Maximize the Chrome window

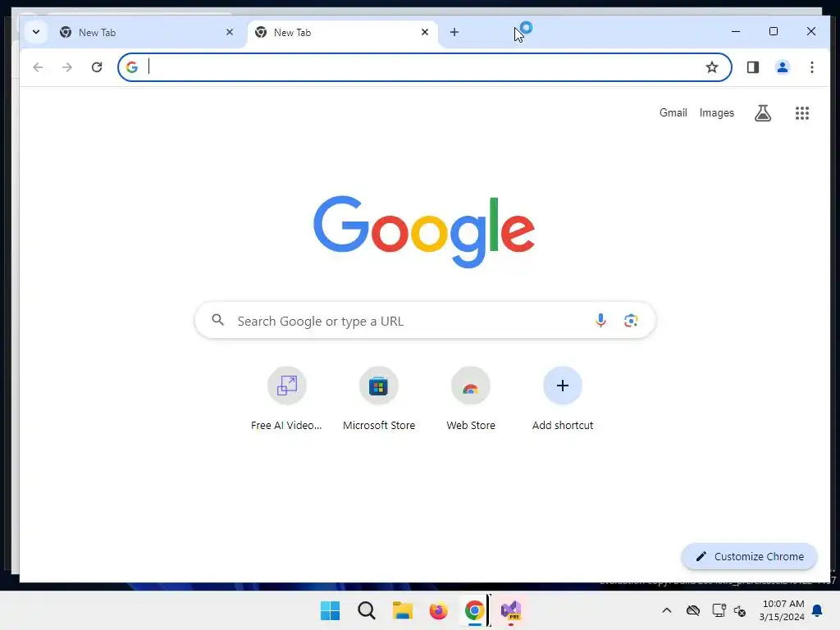[x=773, y=32]
